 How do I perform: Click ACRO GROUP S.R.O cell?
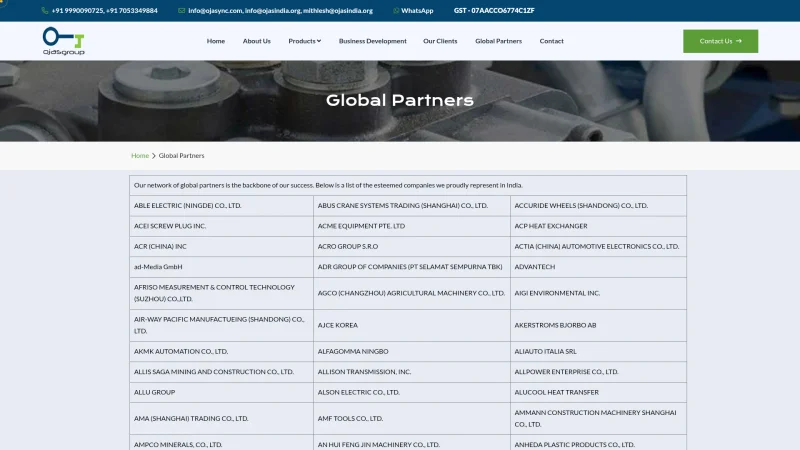click(412, 246)
